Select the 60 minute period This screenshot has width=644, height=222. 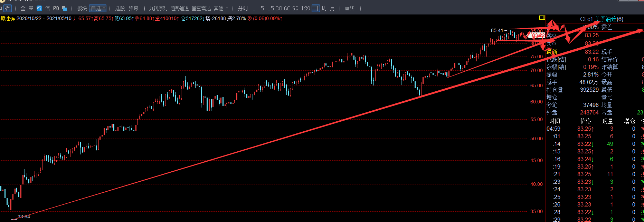point(287,8)
